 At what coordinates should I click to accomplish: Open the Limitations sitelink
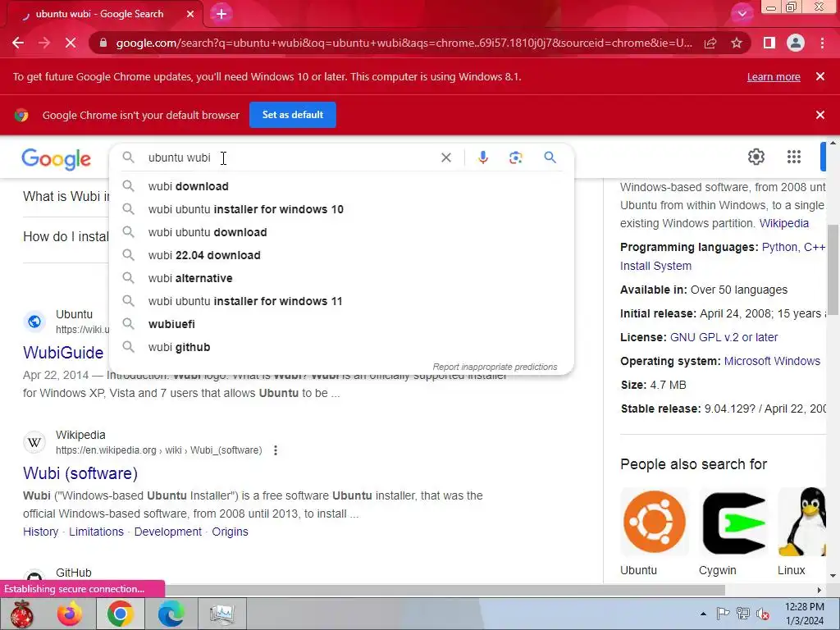(97, 532)
